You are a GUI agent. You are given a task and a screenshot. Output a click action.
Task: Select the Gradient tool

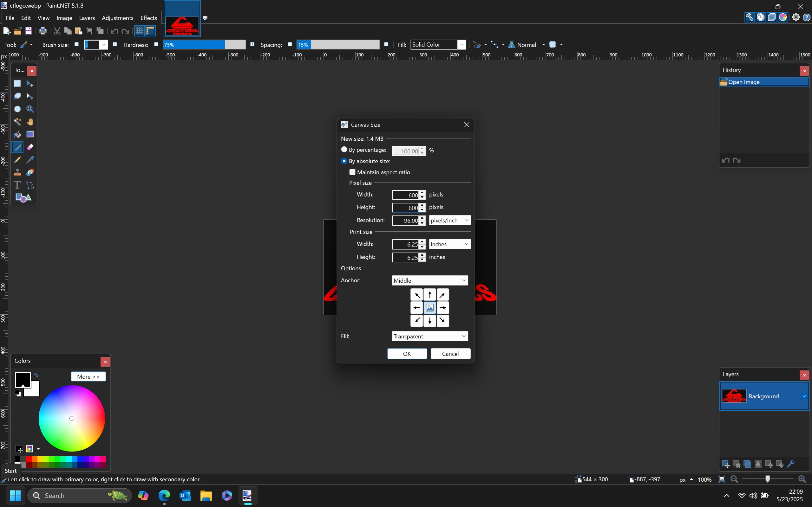coord(30,134)
